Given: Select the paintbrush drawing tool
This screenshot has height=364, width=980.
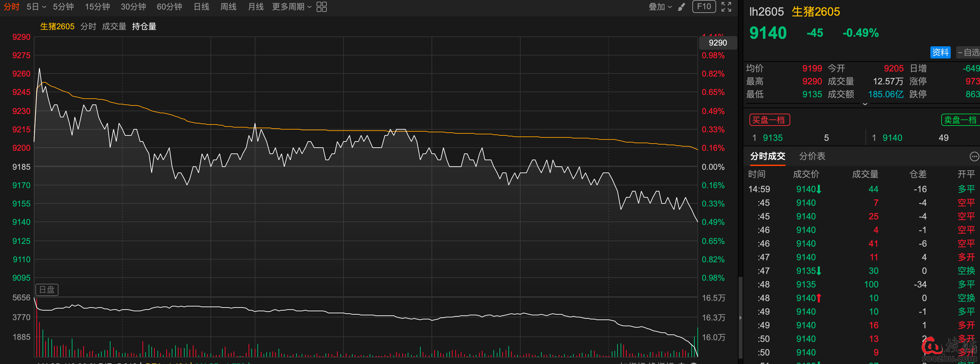Looking at the screenshot, I should [681, 7].
